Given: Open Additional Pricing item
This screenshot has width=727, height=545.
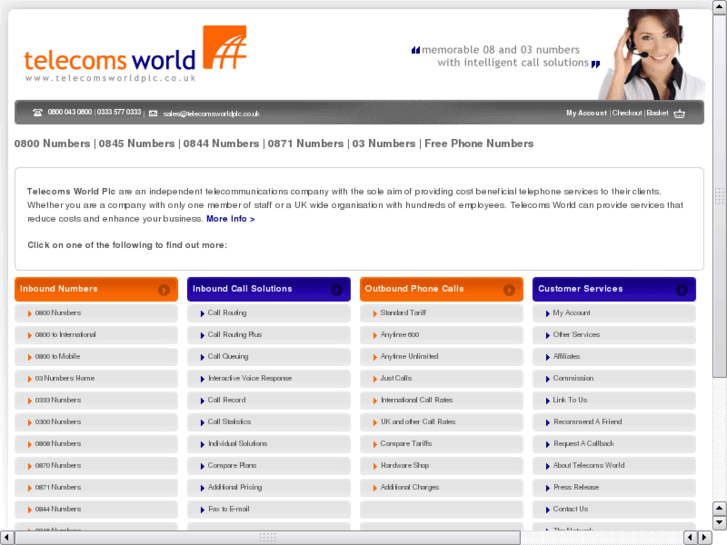Looking at the screenshot, I should click(x=269, y=487).
